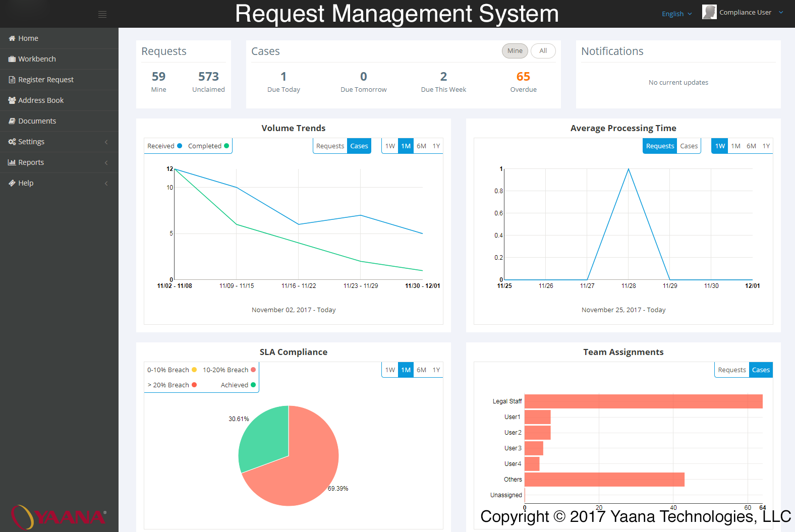Open Address Book in the sidebar
Image resolution: width=795 pixels, height=532 pixels.
click(59, 100)
